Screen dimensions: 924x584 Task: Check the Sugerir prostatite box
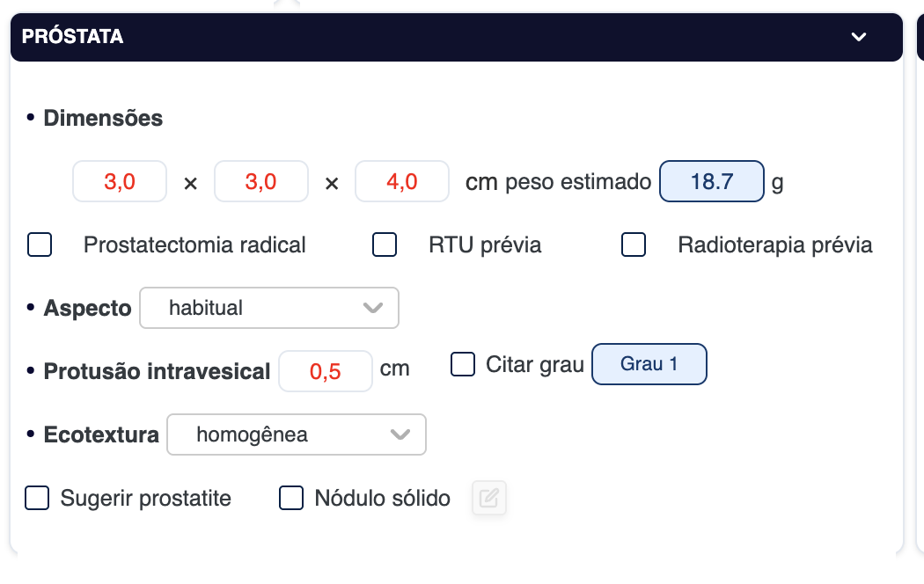coord(37,499)
